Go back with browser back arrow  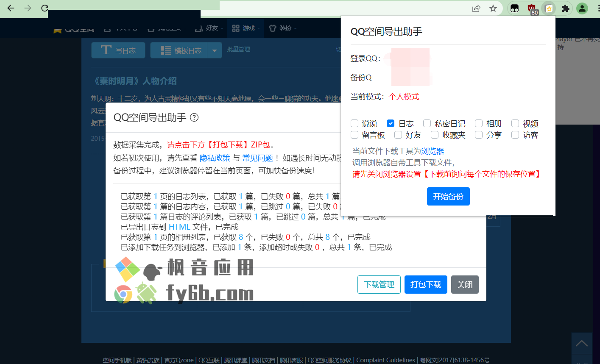point(11,8)
